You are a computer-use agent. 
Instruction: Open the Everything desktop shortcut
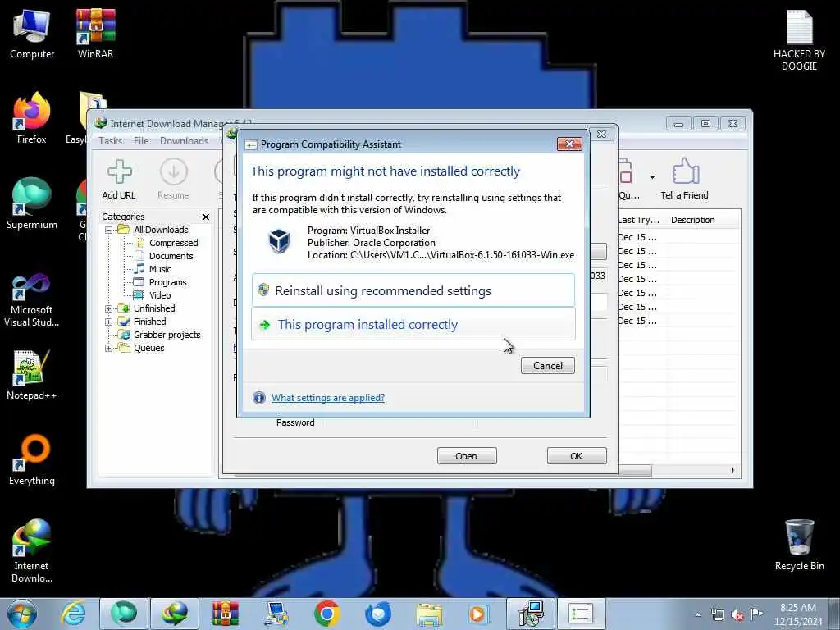32,459
